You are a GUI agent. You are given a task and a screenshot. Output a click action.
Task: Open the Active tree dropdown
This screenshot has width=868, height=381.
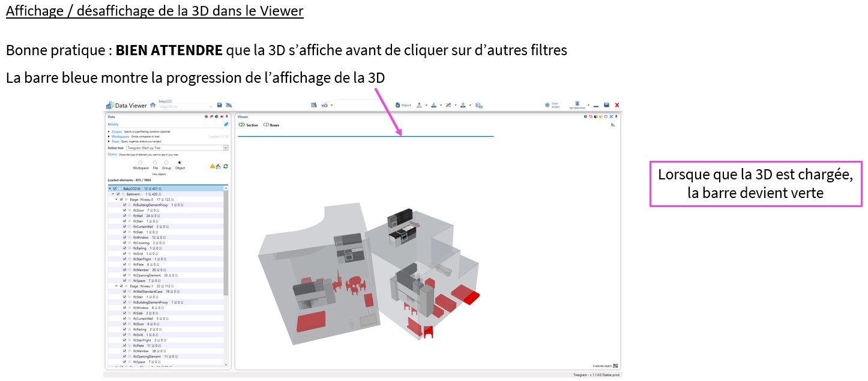pos(226,148)
